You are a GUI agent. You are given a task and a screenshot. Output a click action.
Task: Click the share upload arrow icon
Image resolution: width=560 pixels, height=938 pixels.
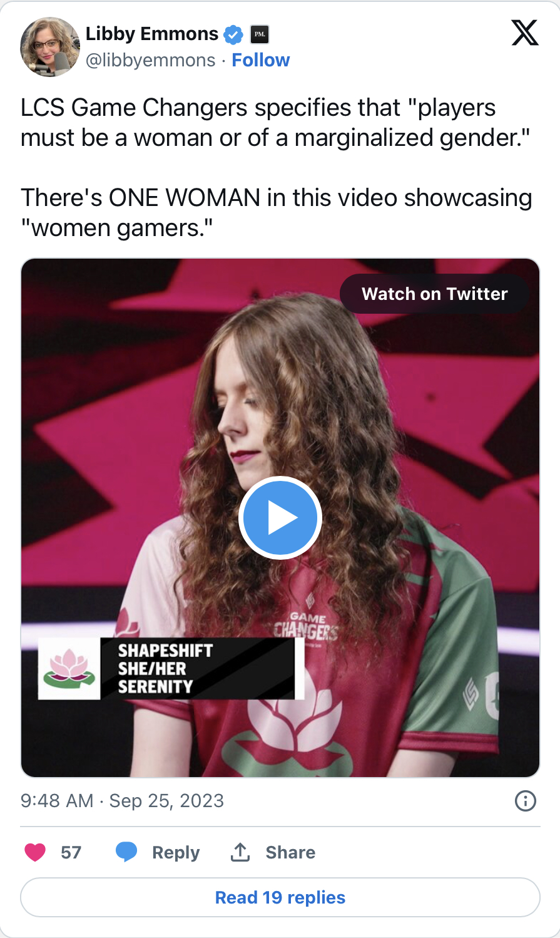click(240, 852)
